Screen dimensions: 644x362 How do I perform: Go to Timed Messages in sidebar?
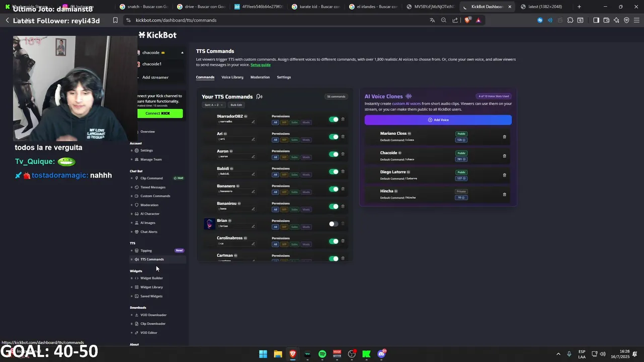152,187
